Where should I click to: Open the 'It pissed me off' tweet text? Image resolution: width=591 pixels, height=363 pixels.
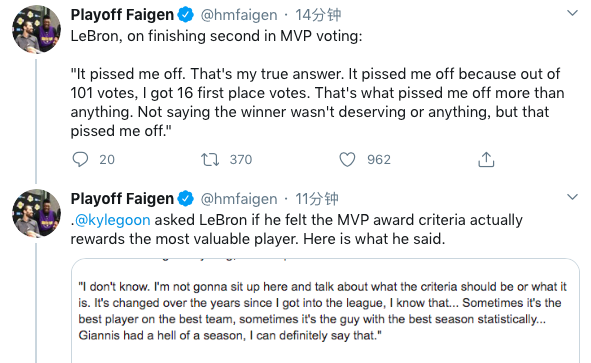(317, 102)
